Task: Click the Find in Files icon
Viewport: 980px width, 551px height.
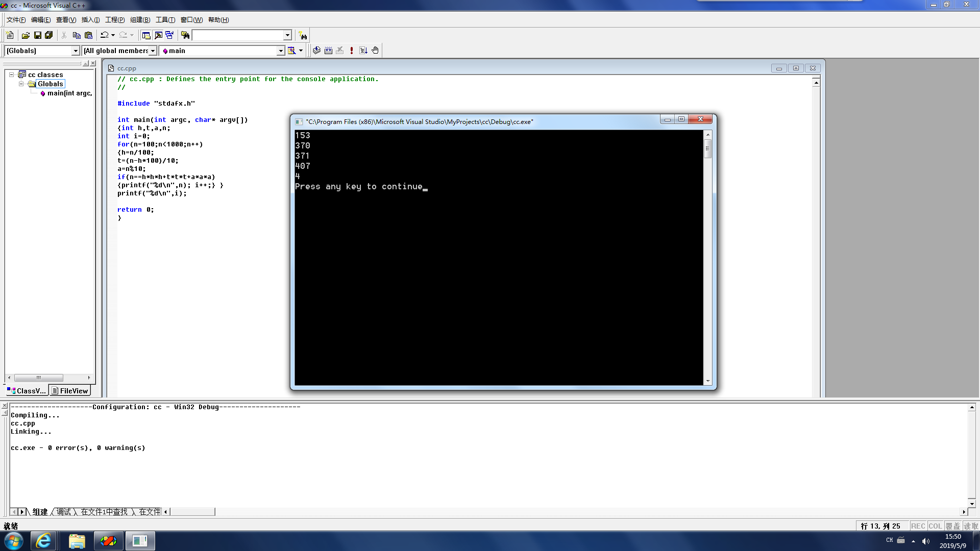Action: [x=185, y=35]
